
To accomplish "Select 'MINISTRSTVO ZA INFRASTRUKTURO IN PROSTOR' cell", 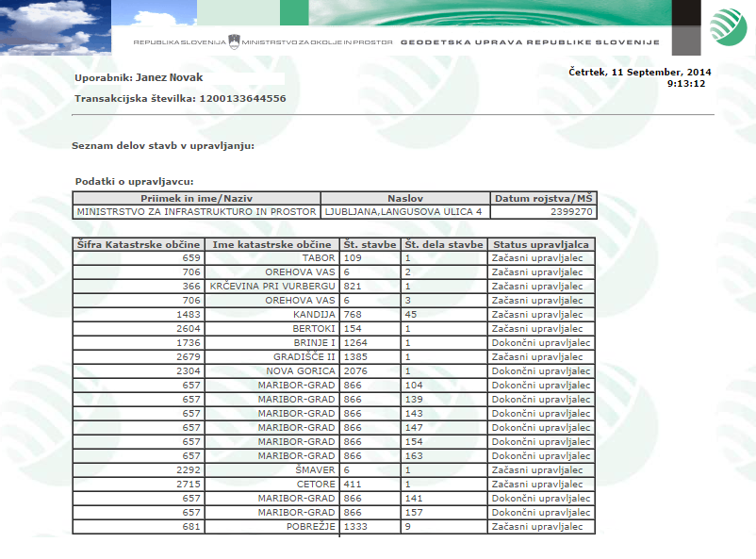I will (x=197, y=212).
